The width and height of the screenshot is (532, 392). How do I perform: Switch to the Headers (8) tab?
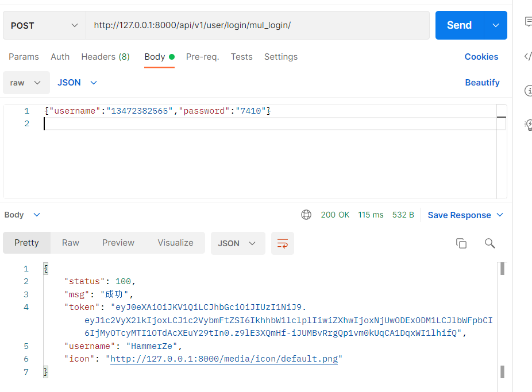[x=105, y=57]
